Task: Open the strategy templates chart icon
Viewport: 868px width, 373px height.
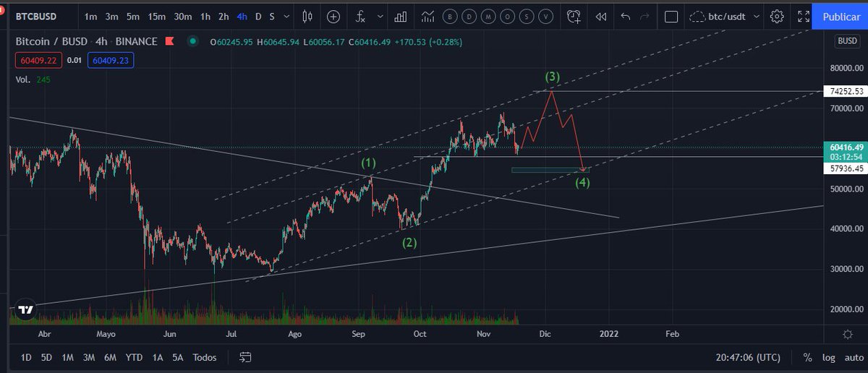Action: [428, 16]
